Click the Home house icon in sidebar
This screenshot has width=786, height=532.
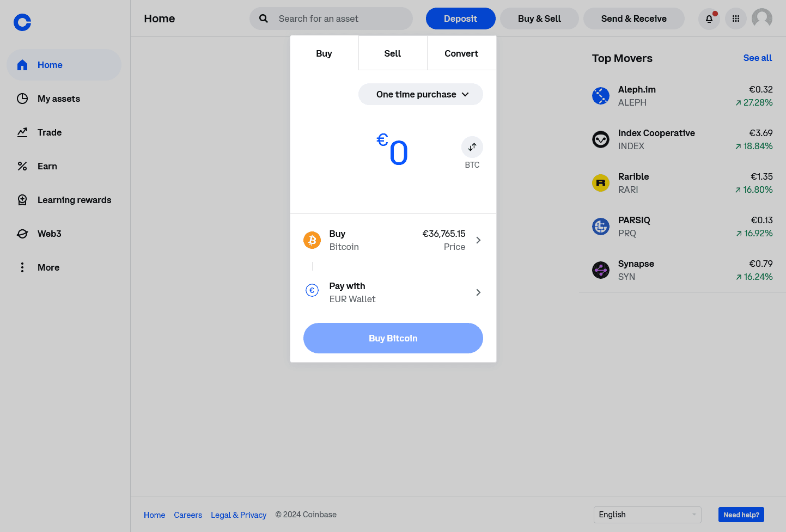[22, 65]
